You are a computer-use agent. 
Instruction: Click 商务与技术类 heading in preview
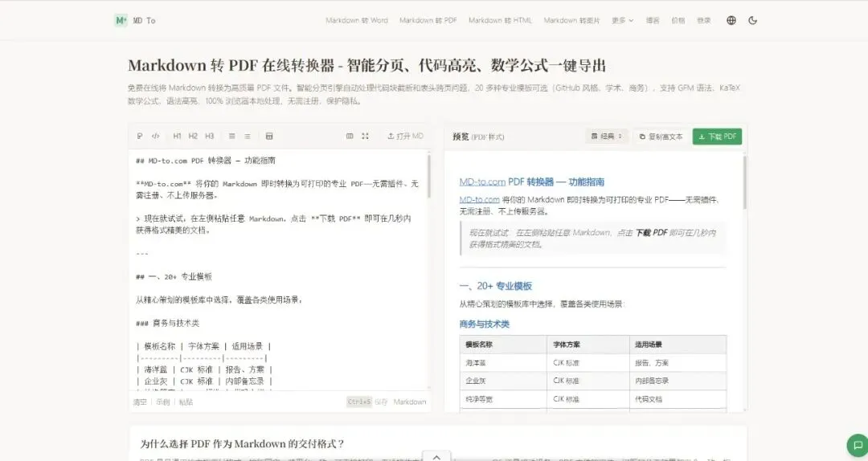485,324
